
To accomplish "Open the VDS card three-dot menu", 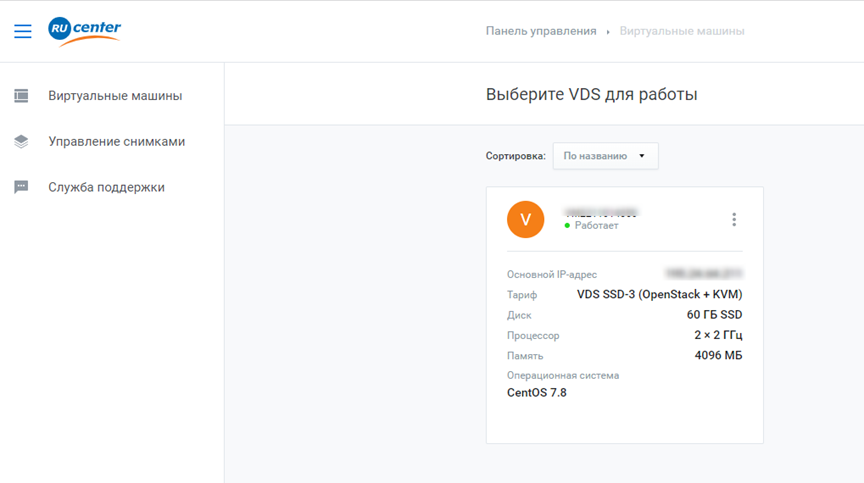I will (x=734, y=219).
